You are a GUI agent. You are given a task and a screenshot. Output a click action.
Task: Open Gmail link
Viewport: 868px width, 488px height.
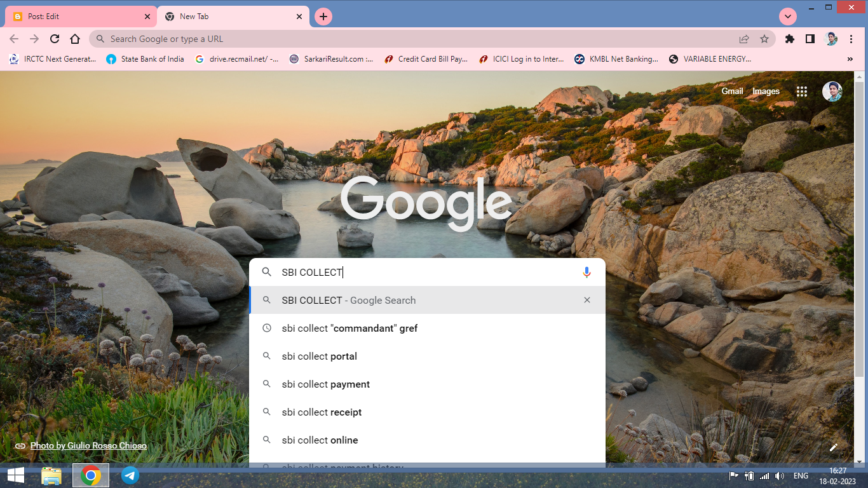point(732,91)
